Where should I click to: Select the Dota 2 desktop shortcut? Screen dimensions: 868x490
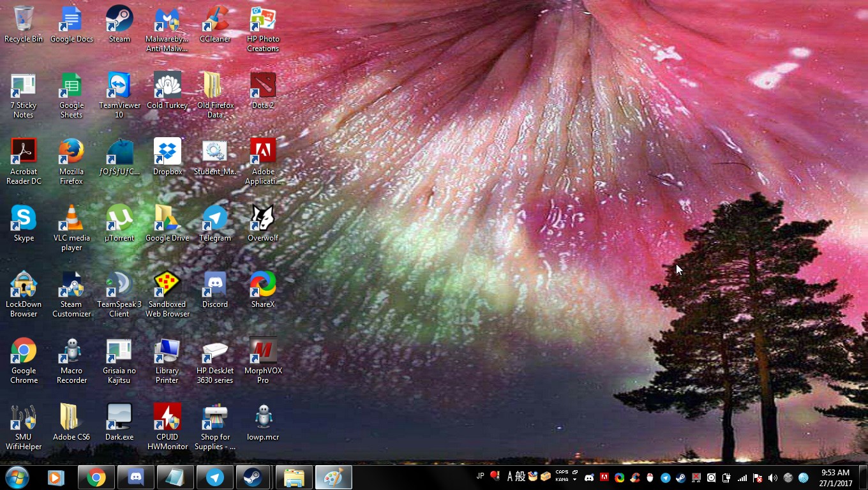(x=263, y=91)
